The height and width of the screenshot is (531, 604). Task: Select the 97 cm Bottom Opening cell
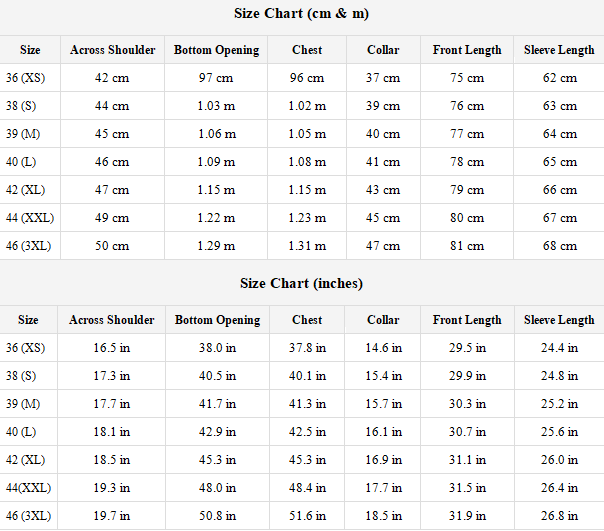216,78
